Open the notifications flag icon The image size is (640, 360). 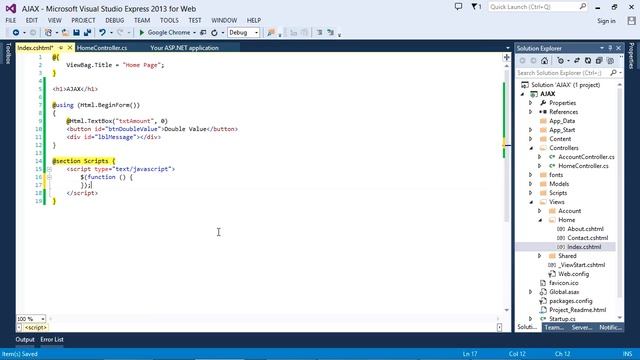coord(475,7)
